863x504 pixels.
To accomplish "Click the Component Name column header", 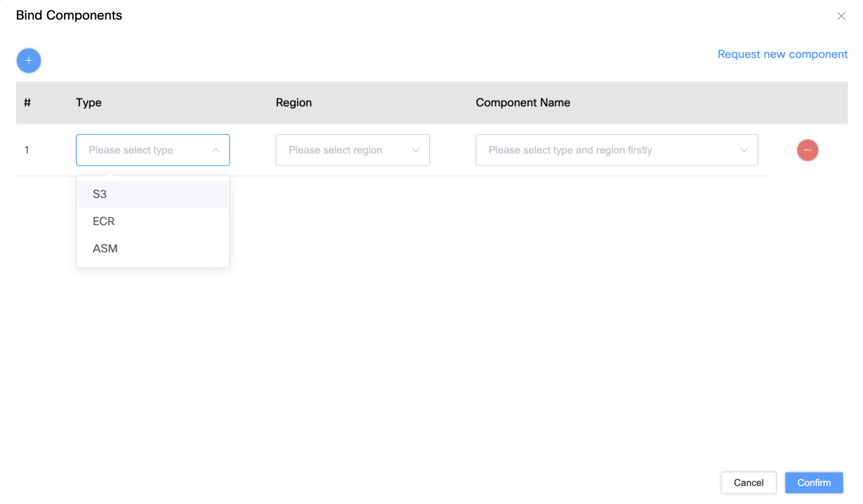I will (523, 102).
